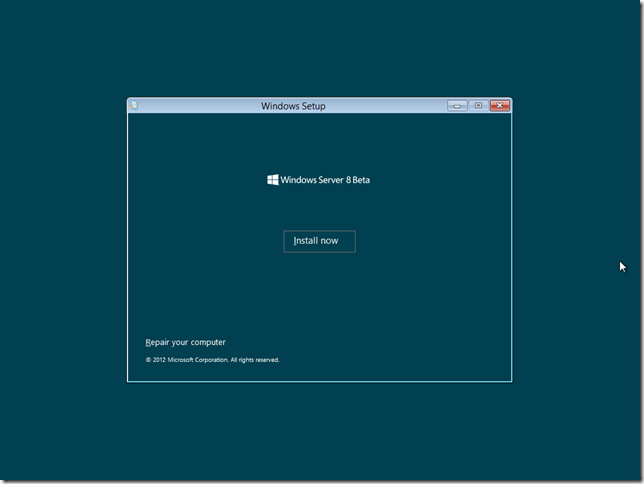The image size is (644, 484).
Task: Minimize the Windows Setup window
Action: click(457, 106)
